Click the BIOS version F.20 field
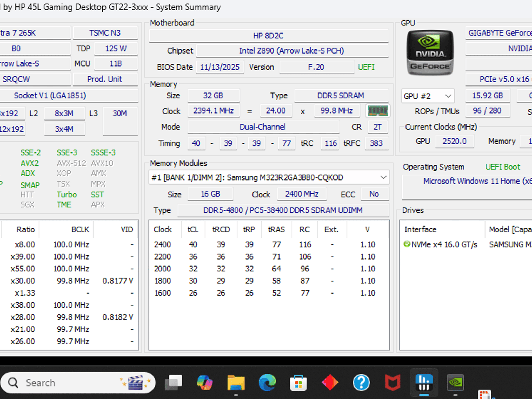Image resolution: width=532 pixels, height=399 pixels. click(x=316, y=67)
